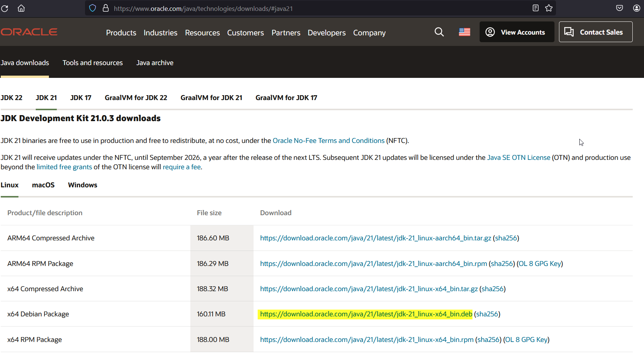
Task: Open Java archive tab
Action: click(x=155, y=63)
